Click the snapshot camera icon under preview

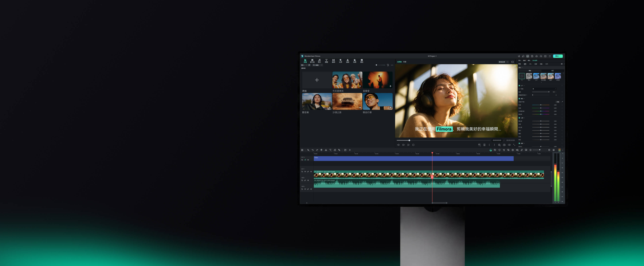pos(504,145)
